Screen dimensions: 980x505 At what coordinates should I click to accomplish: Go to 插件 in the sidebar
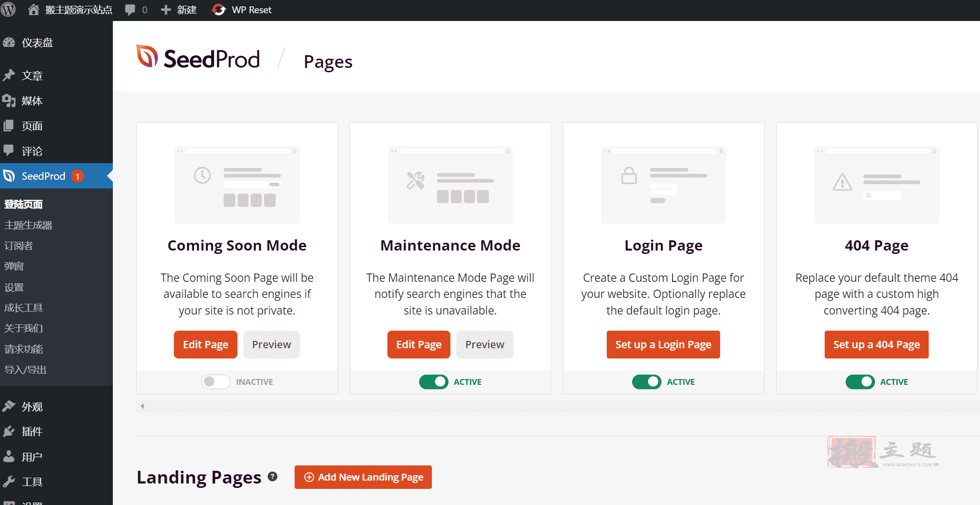click(x=56, y=432)
